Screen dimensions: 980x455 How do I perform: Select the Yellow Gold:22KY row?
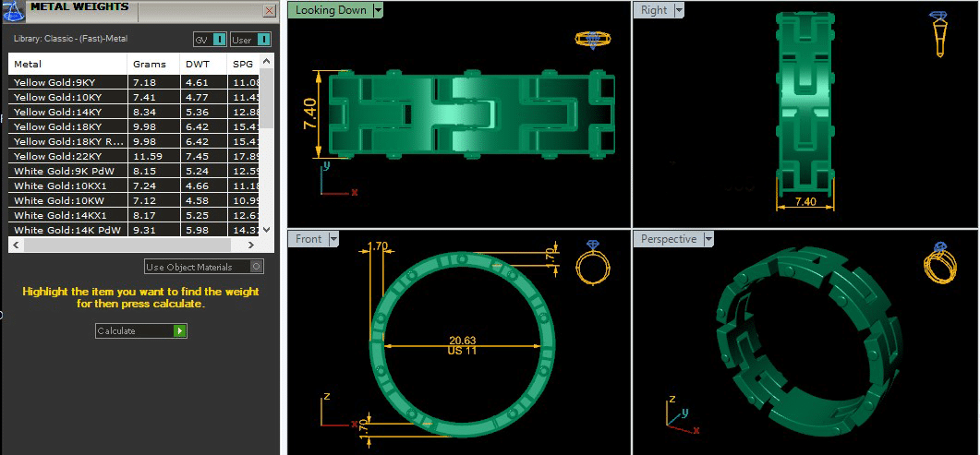pos(134,157)
